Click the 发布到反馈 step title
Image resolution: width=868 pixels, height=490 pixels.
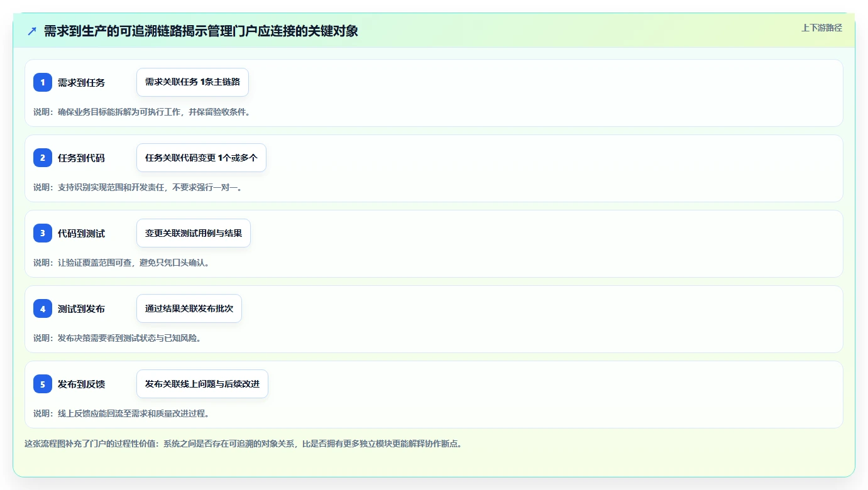click(x=81, y=384)
